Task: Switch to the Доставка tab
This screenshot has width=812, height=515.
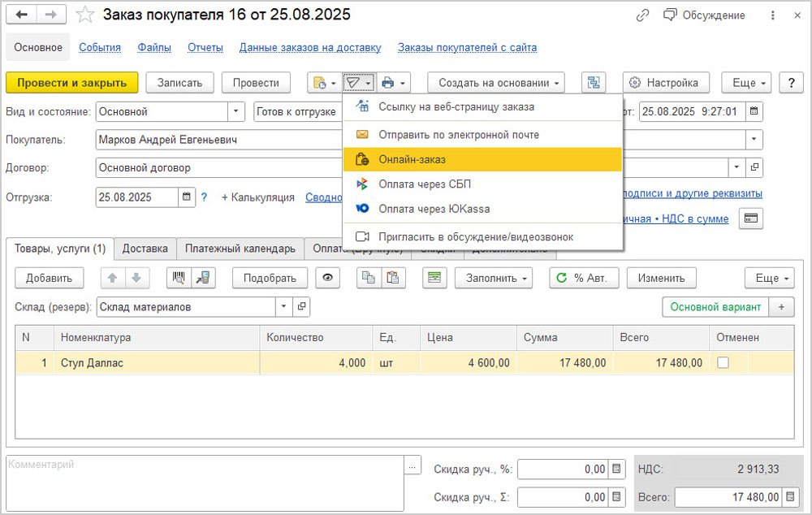Action: coord(145,249)
